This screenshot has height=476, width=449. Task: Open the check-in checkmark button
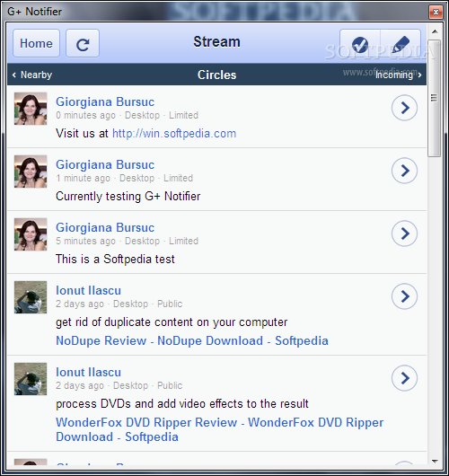(360, 43)
